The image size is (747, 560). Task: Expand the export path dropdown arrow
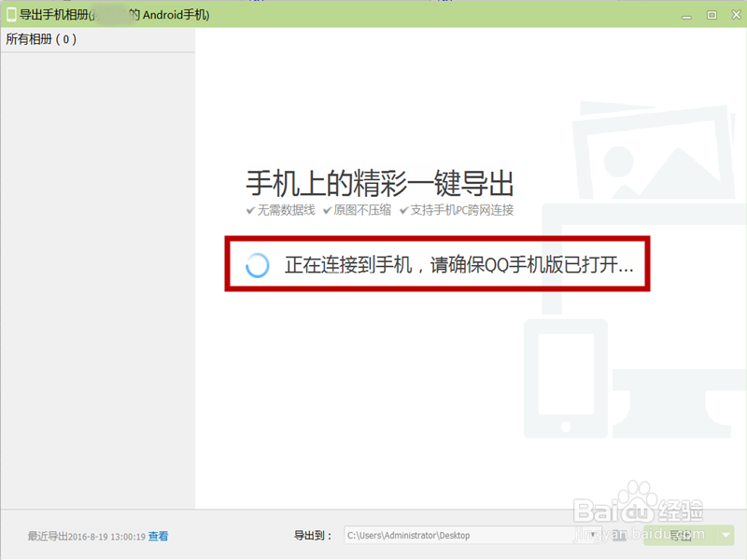click(x=593, y=535)
